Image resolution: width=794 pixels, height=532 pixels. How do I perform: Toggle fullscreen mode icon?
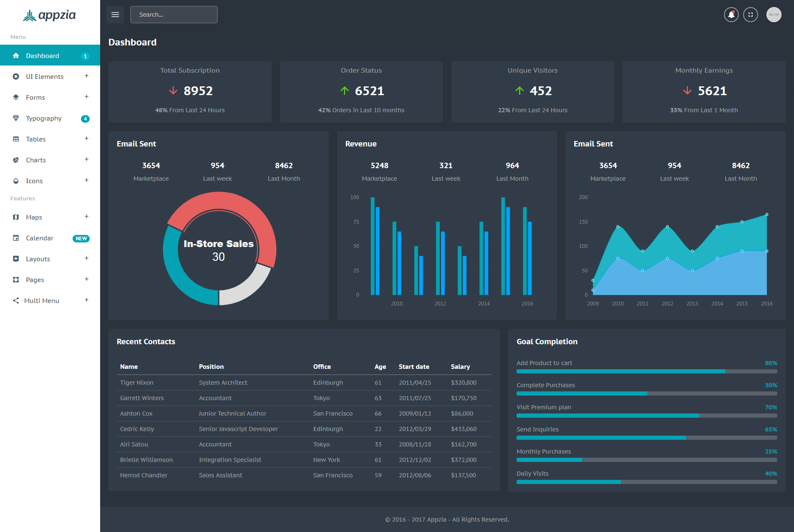pyautogui.click(x=750, y=15)
